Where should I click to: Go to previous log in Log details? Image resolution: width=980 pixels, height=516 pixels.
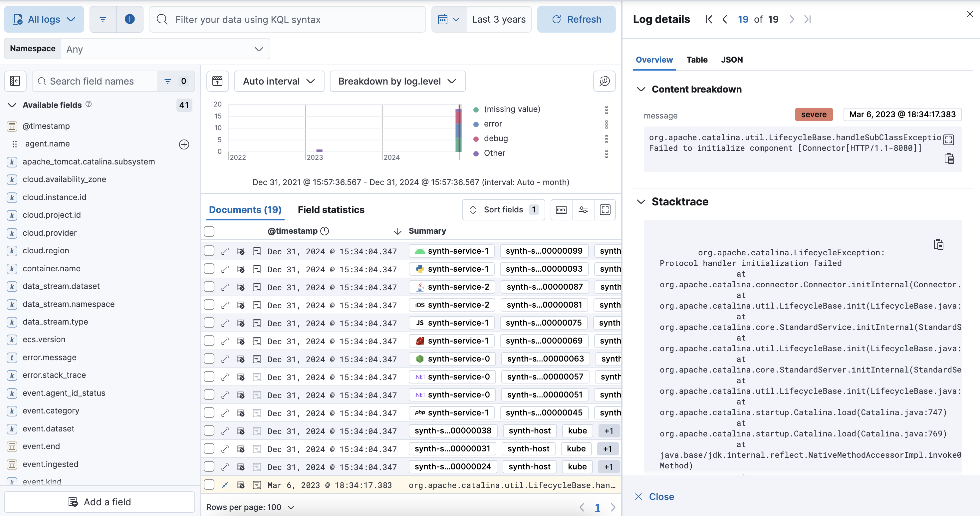click(x=725, y=19)
